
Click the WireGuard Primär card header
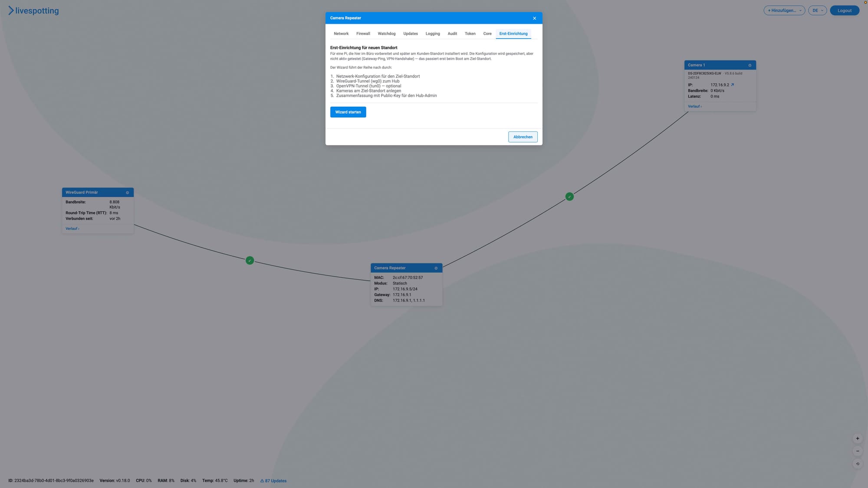[98, 193]
